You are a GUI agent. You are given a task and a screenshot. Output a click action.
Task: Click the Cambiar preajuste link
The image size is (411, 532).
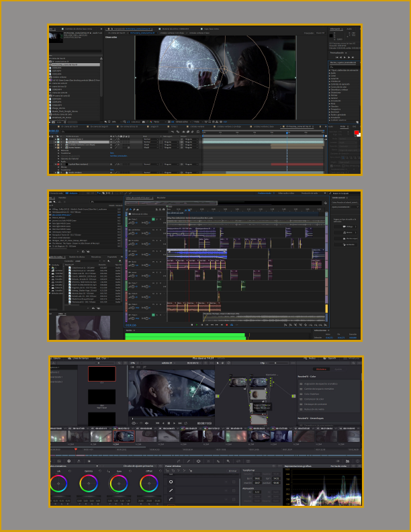click(x=119, y=156)
